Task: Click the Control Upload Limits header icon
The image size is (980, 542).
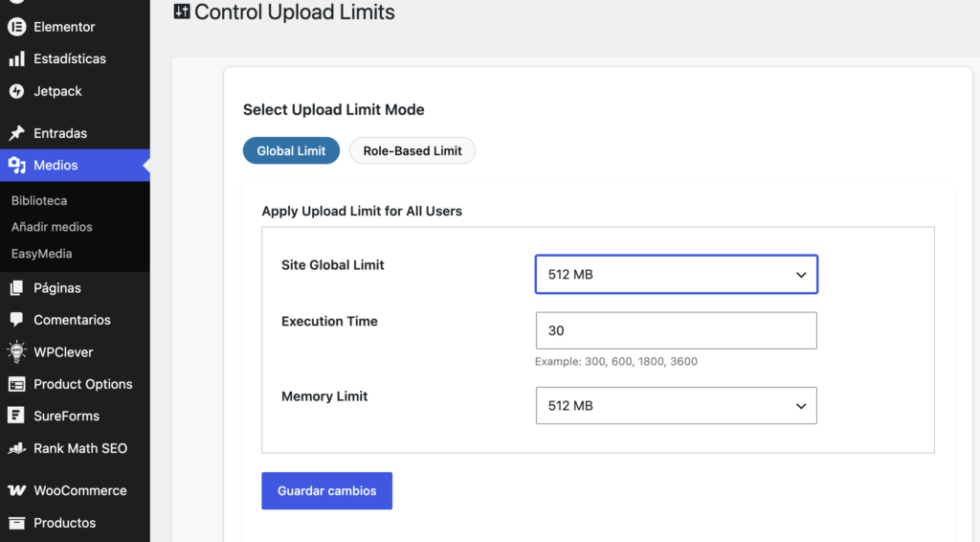Action: point(182,11)
